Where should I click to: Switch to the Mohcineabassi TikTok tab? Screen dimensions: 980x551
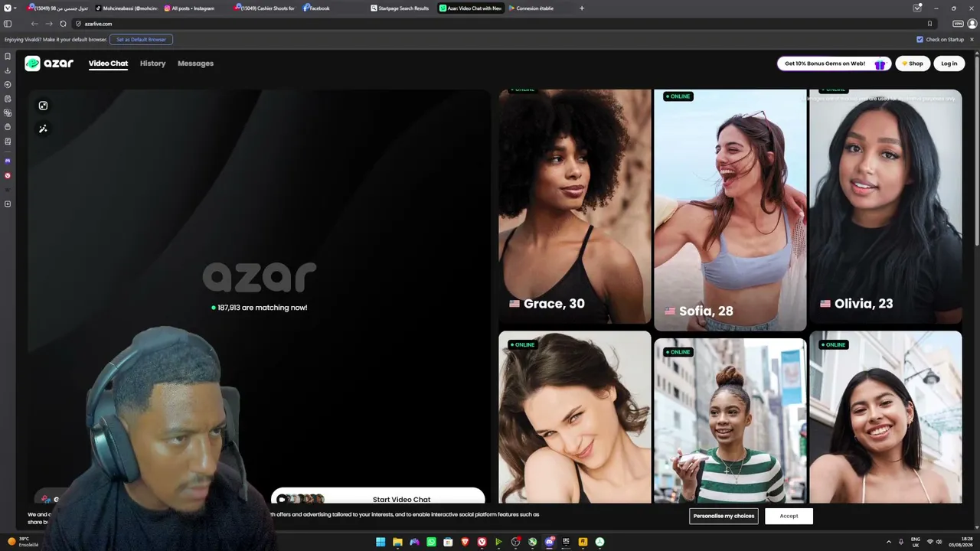pyautogui.click(x=126, y=8)
